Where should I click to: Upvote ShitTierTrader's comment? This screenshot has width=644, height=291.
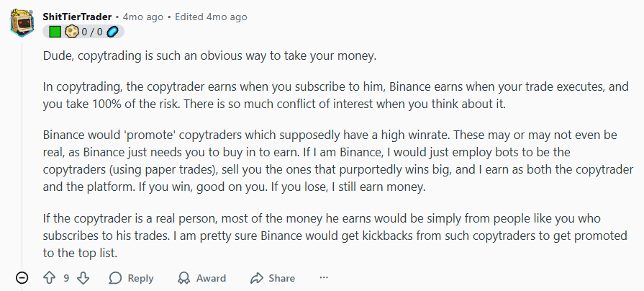point(50,278)
